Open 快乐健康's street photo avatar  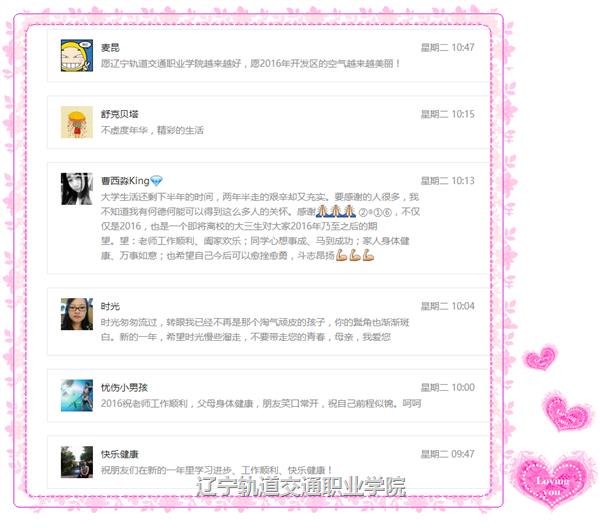[x=77, y=462]
